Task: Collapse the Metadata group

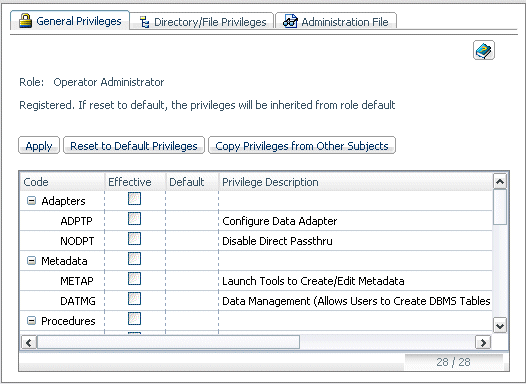Action: (31, 261)
